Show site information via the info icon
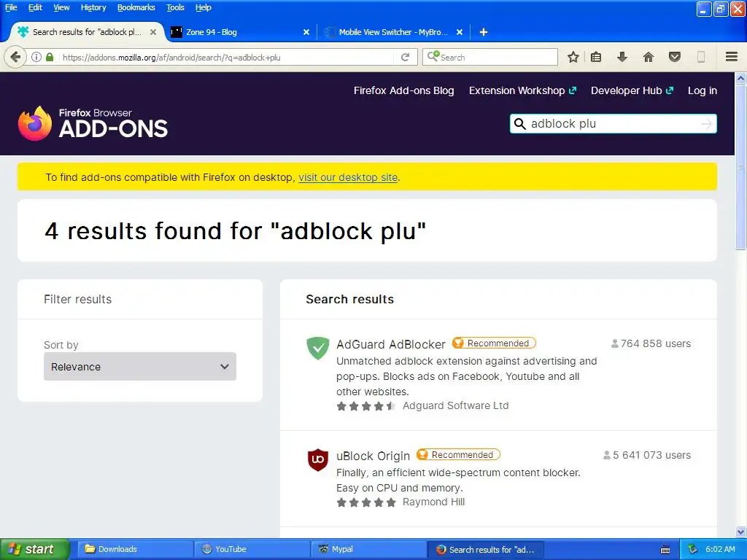 36,57
